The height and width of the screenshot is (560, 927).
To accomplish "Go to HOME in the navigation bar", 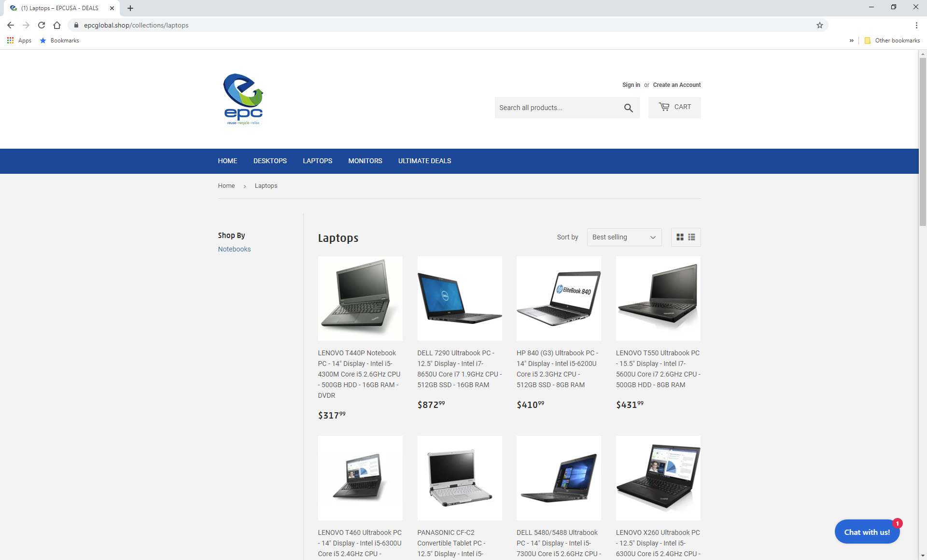I will [x=227, y=161].
